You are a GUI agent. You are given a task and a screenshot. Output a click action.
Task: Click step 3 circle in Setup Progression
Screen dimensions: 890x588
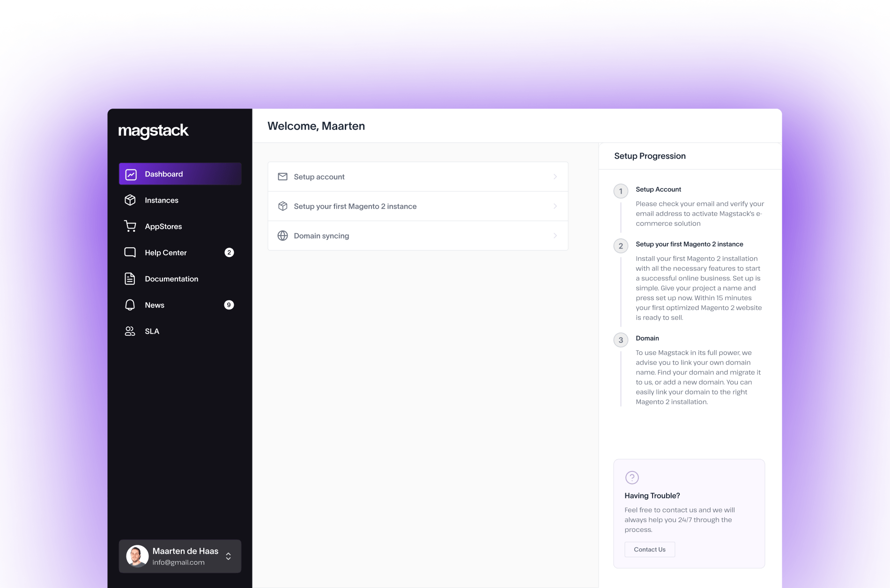tap(621, 340)
